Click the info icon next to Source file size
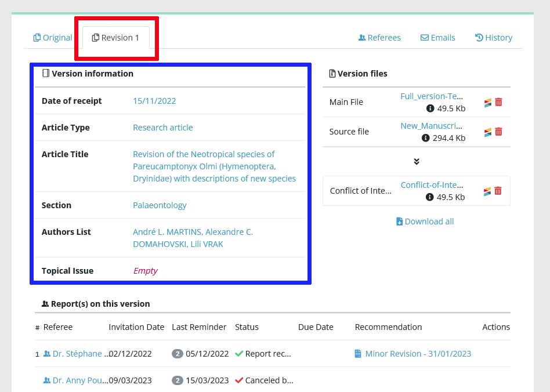This screenshot has width=550, height=392. coord(425,138)
